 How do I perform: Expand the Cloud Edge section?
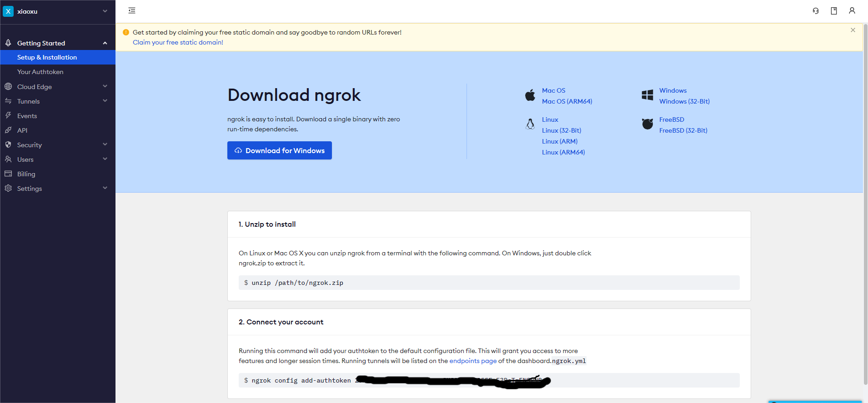click(x=105, y=86)
